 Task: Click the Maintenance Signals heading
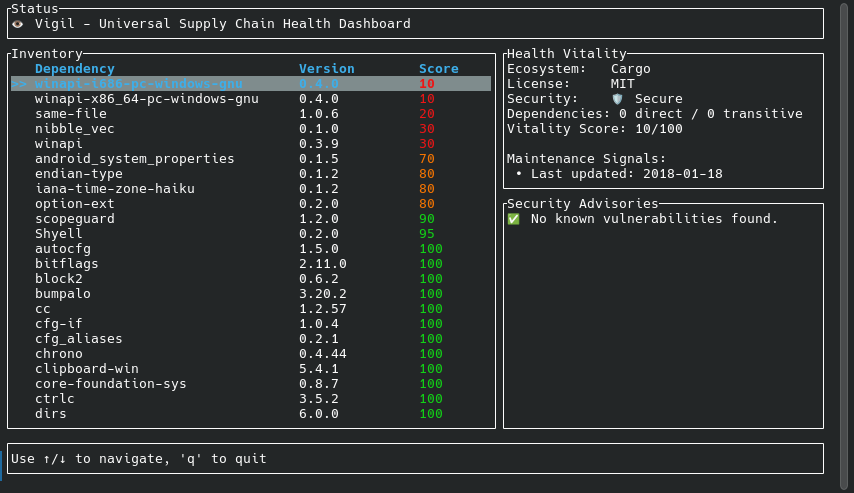click(x=587, y=159)
